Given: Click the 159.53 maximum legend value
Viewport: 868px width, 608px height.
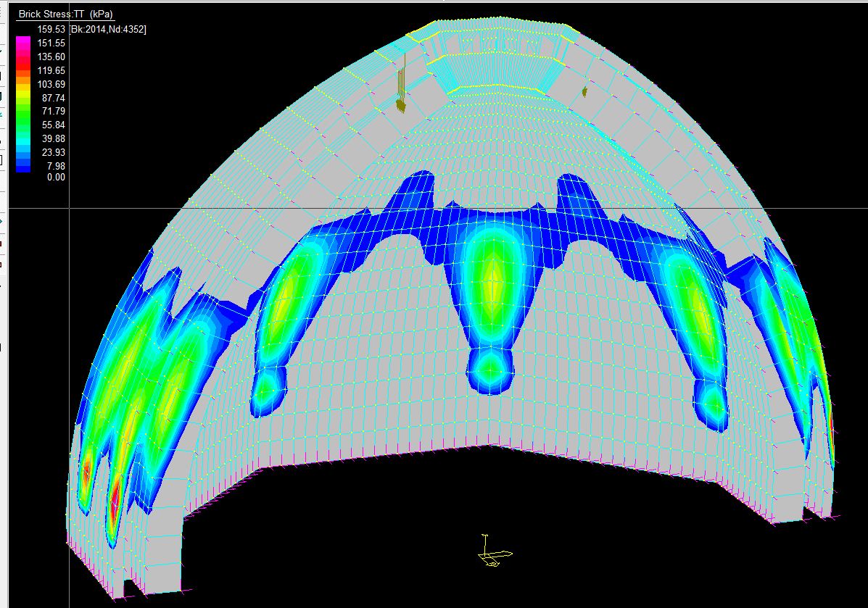Looking at the screenshot, I should coord(52,29).
